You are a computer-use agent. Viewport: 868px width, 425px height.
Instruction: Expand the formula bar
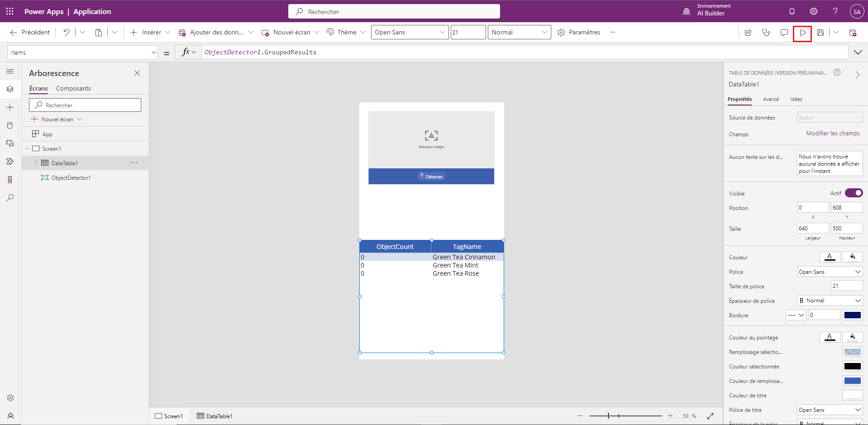[858, 52]
